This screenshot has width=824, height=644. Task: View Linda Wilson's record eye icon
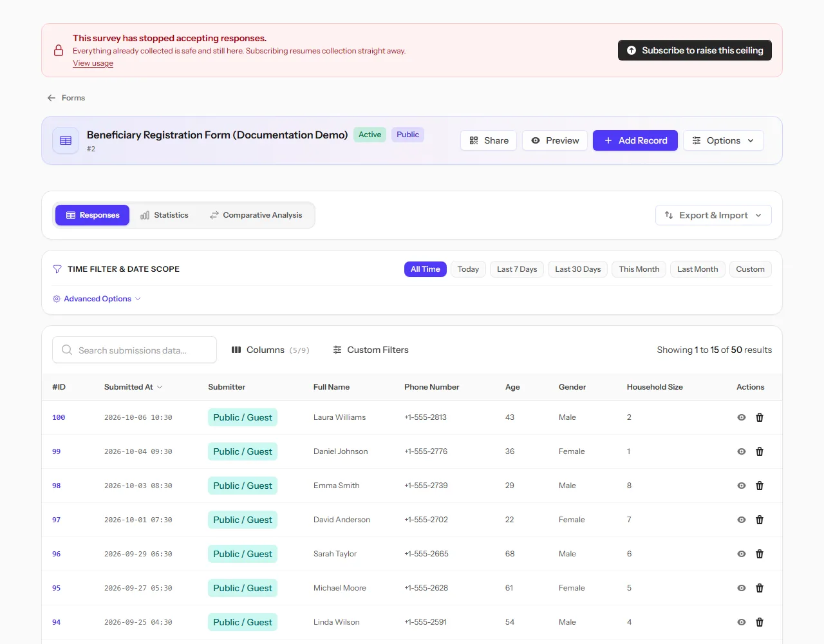pyautogui.click(x=742, y=622)
